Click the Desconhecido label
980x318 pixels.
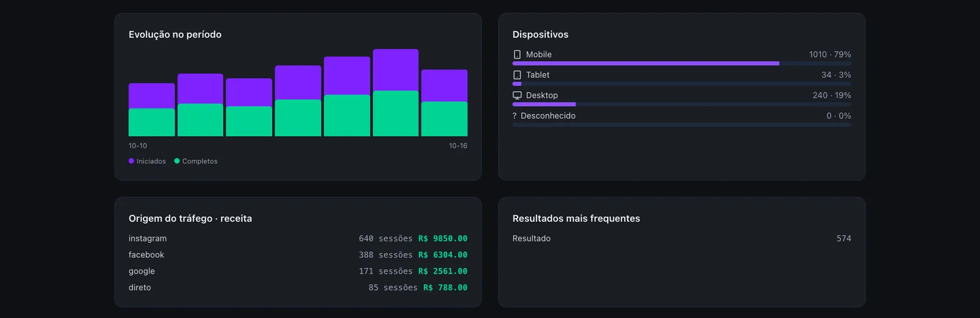tap(548, 116)
